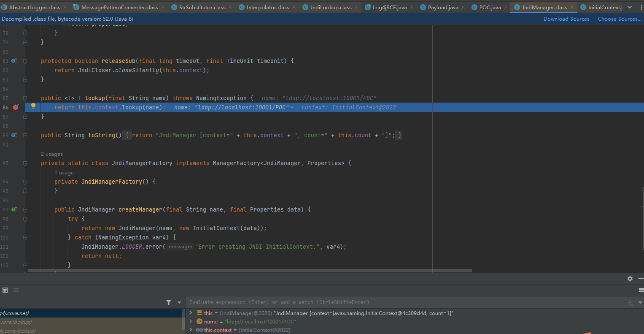Image resolution: width=644 pixels, height=334 pixels.
Task: Show hidden editor tabs dropdown
Action: [630, 7]
